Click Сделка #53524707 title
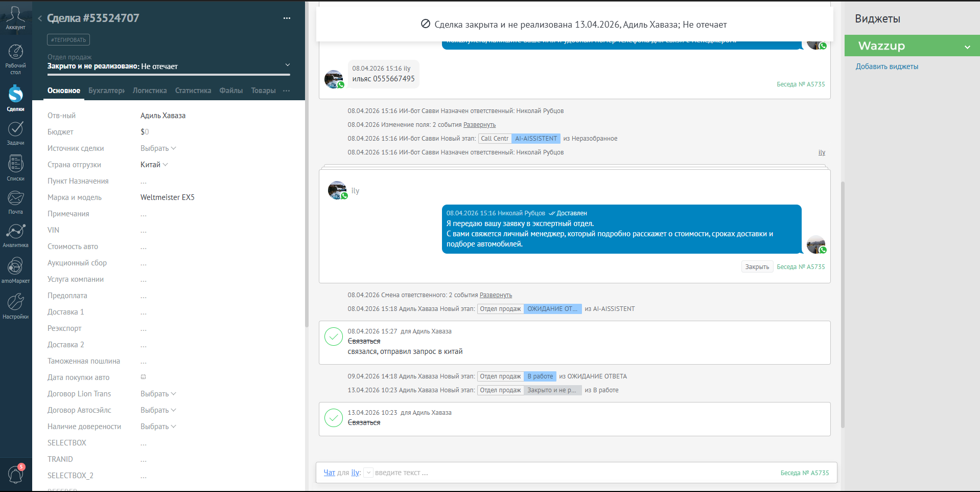Image resolution: width=980 pixels, height=492 pixels. tap(93, 18)
